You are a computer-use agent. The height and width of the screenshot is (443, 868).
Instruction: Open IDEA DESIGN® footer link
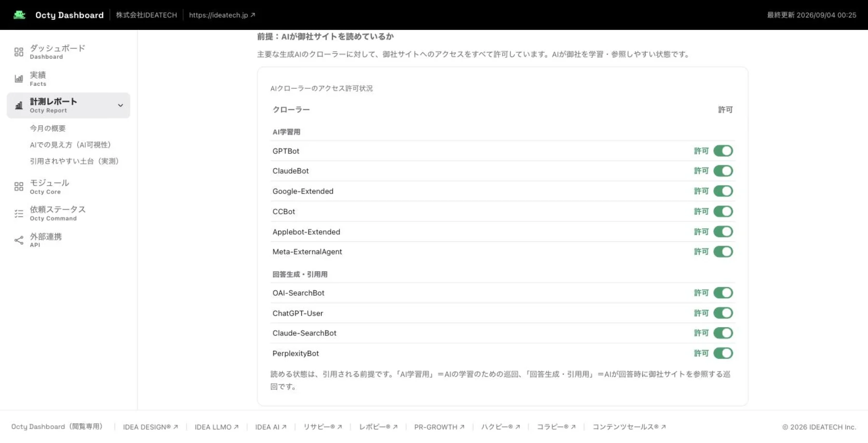tap(150, 427)
